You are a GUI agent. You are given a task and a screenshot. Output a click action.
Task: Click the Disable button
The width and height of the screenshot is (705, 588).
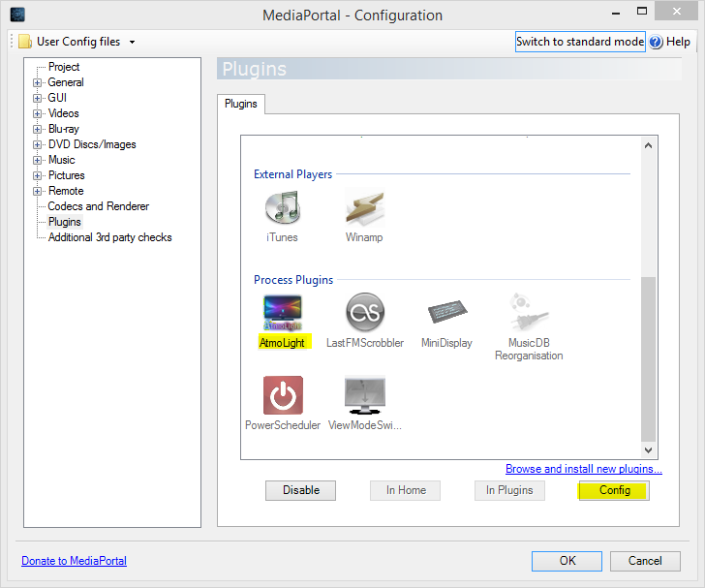[x=300, y=490]
